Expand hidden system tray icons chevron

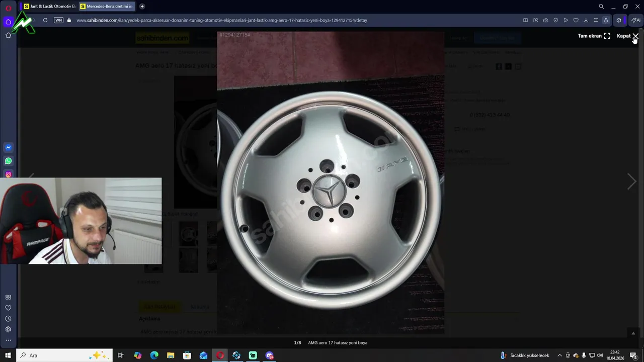[x=559, y=355]
